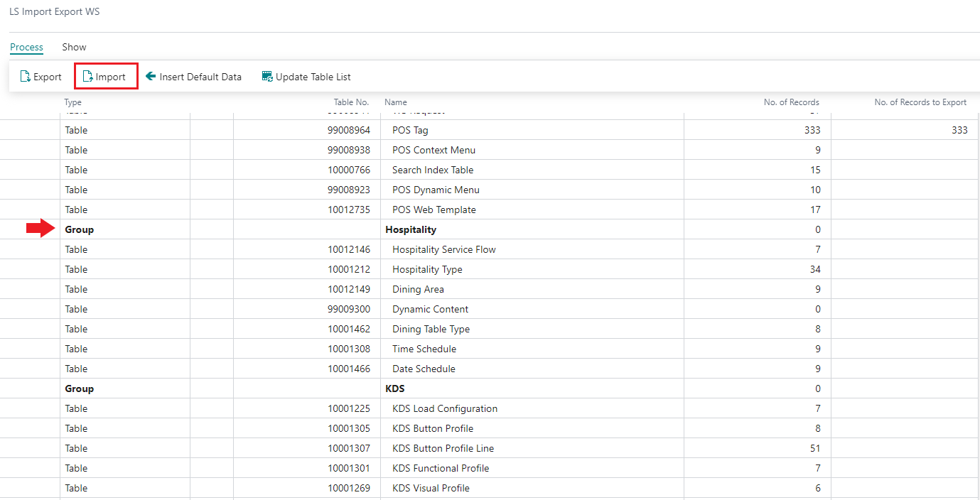Click the Import page icon

(87, 77)
